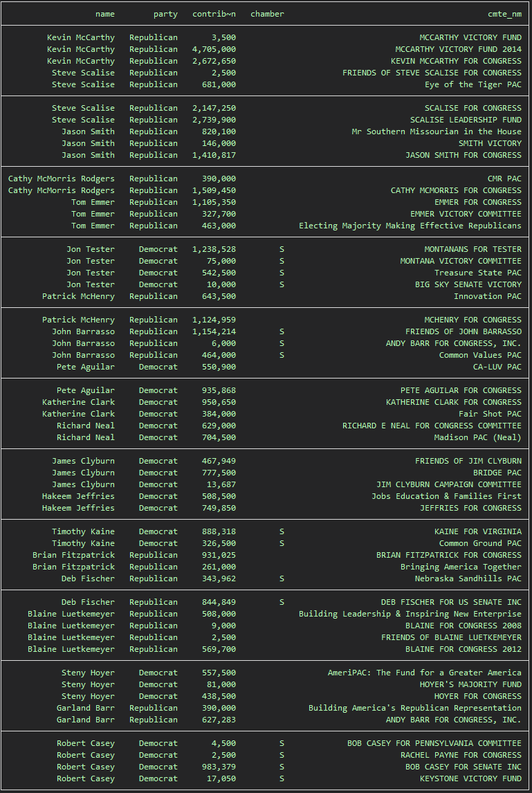
Task: Select 'CA-LUV PAC' committee name
Action: coord(497,367)
